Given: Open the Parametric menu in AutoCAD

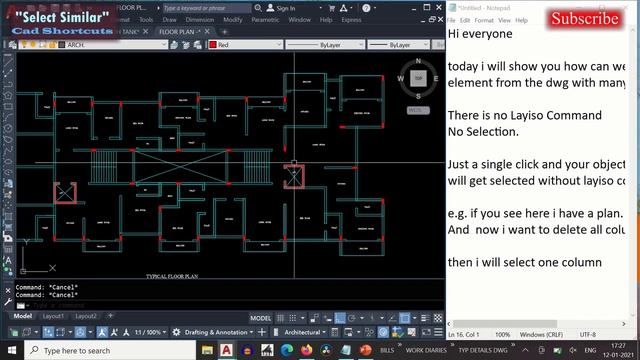Looking at the screenshot, I should (265, 20).
